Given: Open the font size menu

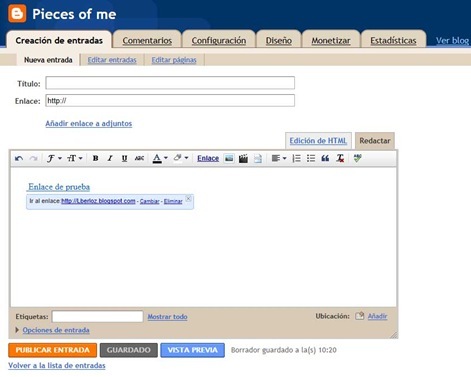Looking at the screenshot, I should point(75,159).
